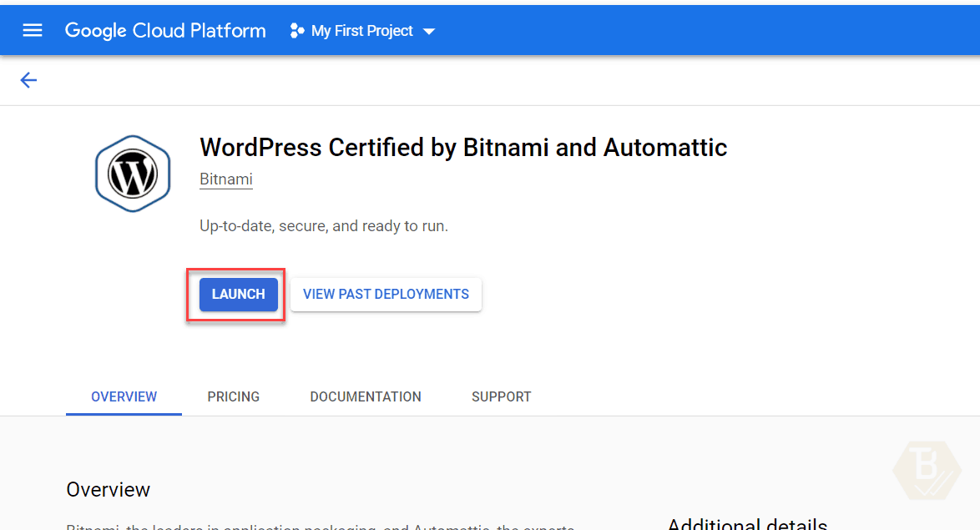Image resolution: width=980 pixels, height=530 pixels.
Task: Select the WordPress hexagon logo
Action: [x=132, y=173]
